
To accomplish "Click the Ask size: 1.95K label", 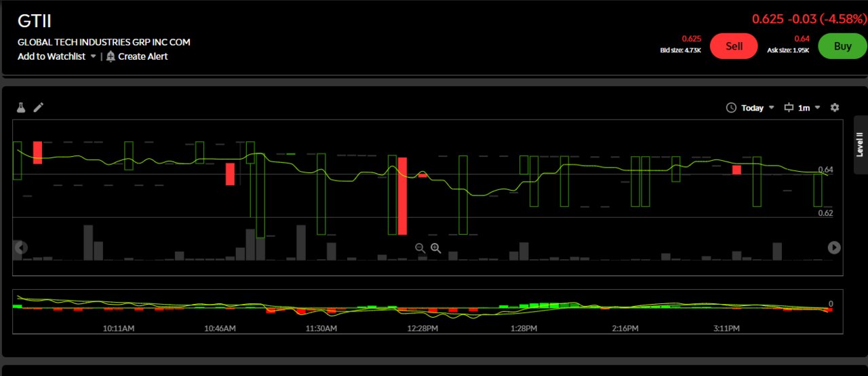I will coord(788,50).
